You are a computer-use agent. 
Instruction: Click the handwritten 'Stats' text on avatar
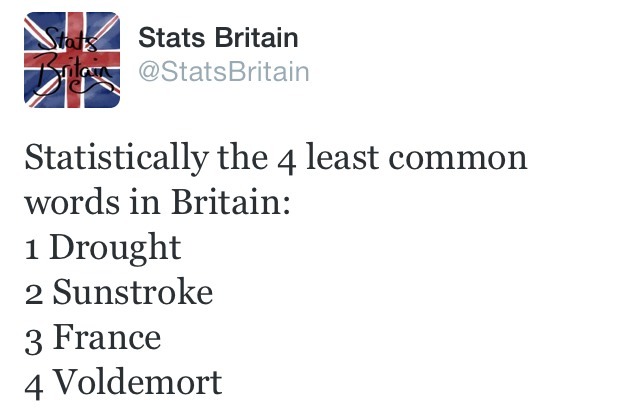69,40
